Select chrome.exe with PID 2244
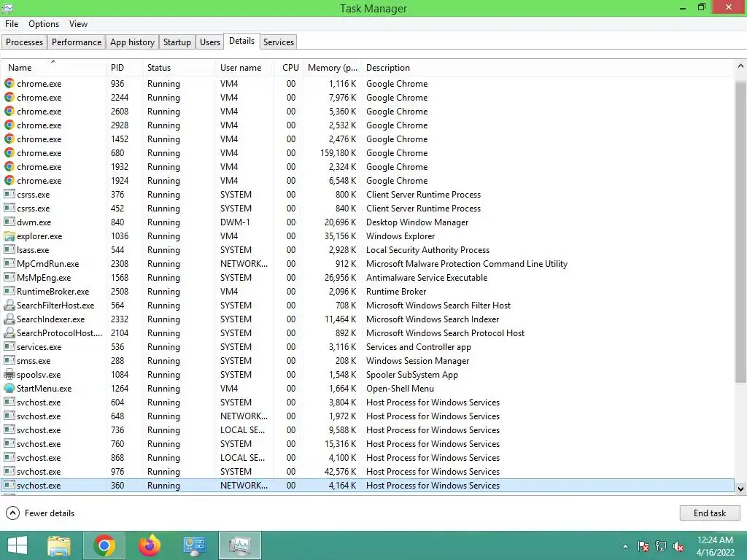Viewport: 747px width, 560px height. tap(368, 97)
